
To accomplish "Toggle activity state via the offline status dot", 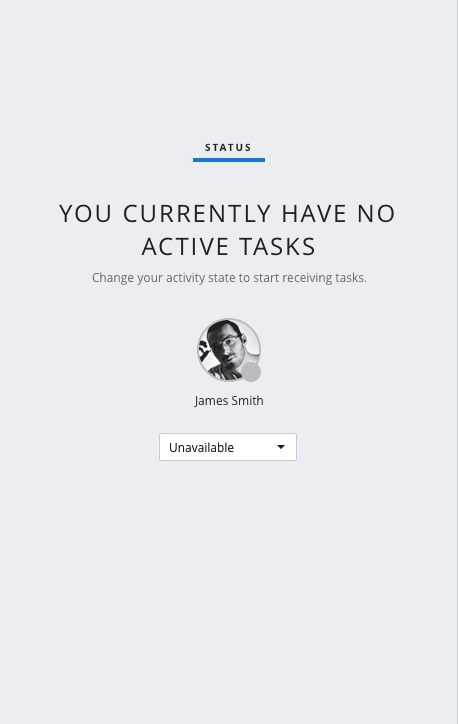I will click(252, 372).
